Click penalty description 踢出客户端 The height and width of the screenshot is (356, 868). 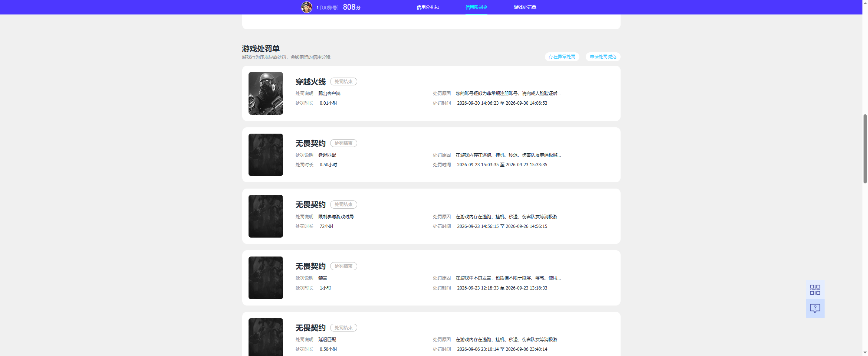pyautogui.click(x=329, y=94)
